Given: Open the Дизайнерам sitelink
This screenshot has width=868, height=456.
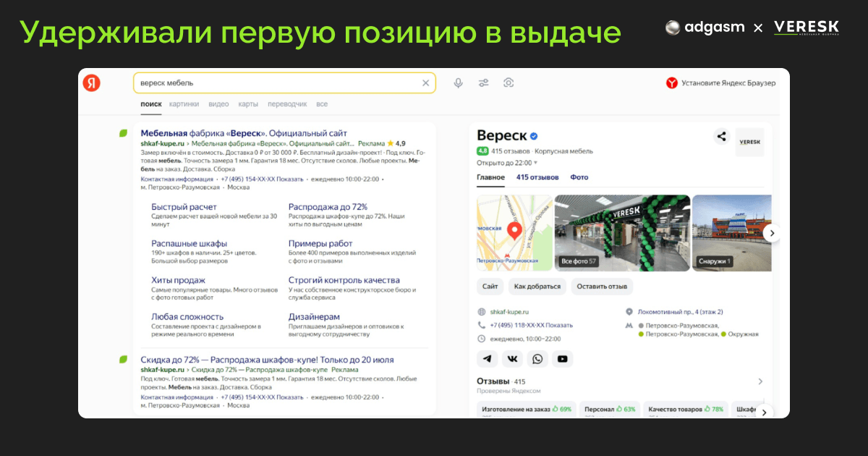Looking at the screenshot, I should click(314, 317).
